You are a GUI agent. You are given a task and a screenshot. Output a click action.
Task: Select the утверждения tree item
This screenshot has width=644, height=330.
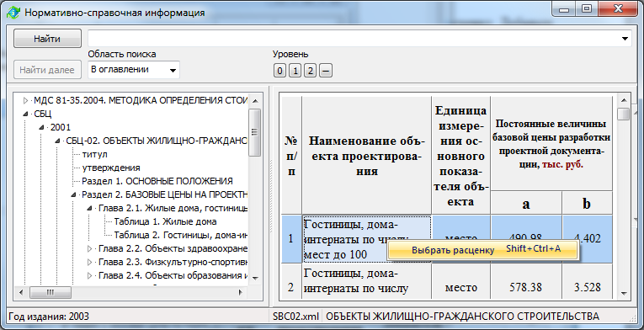(111, 168)
